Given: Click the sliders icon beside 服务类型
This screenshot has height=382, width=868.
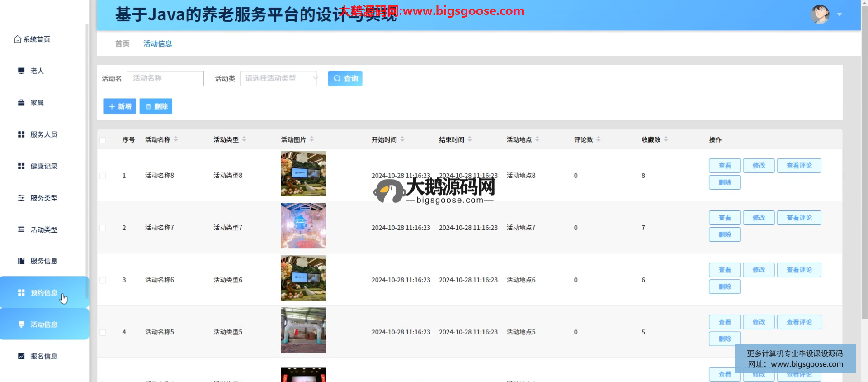Looking at the screenshot, I should [x=21, y=198].
